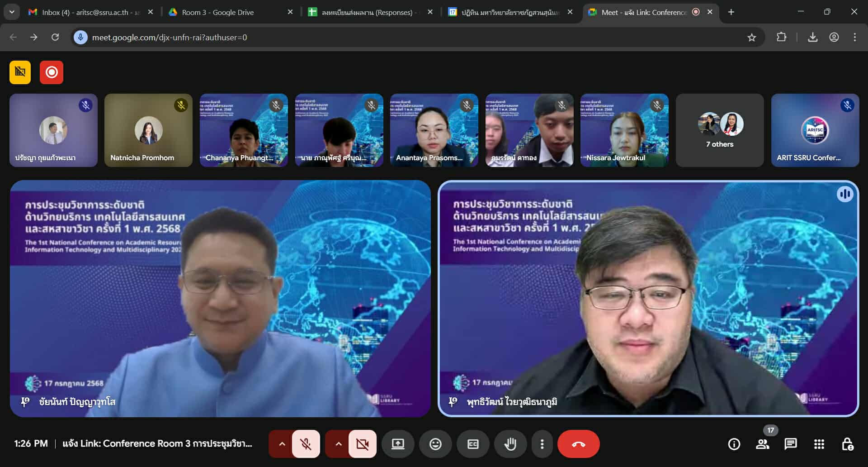Expand video settings arrow beside camera
The width and height of the screenshot is (868, 467).
(338, 444)
